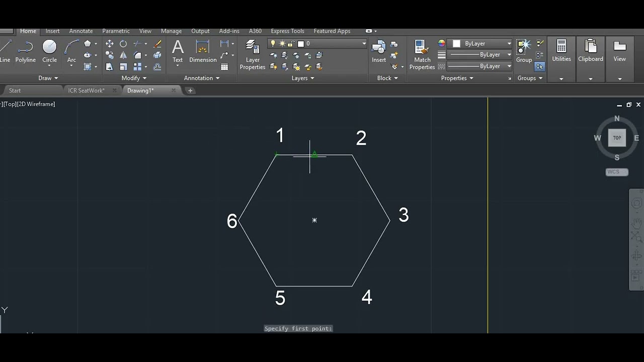644x362 pixels.
Task: Switch to the Manage ribbon tab
Action: 171,31
